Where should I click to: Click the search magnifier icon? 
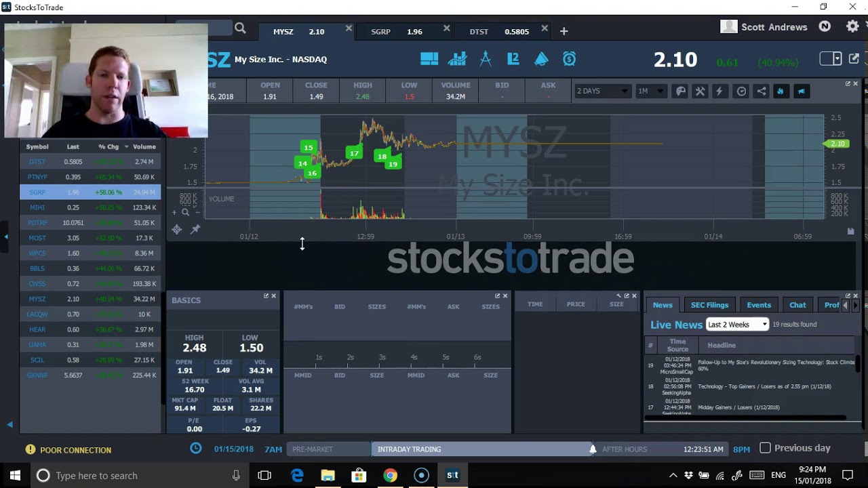coord(240,28)
